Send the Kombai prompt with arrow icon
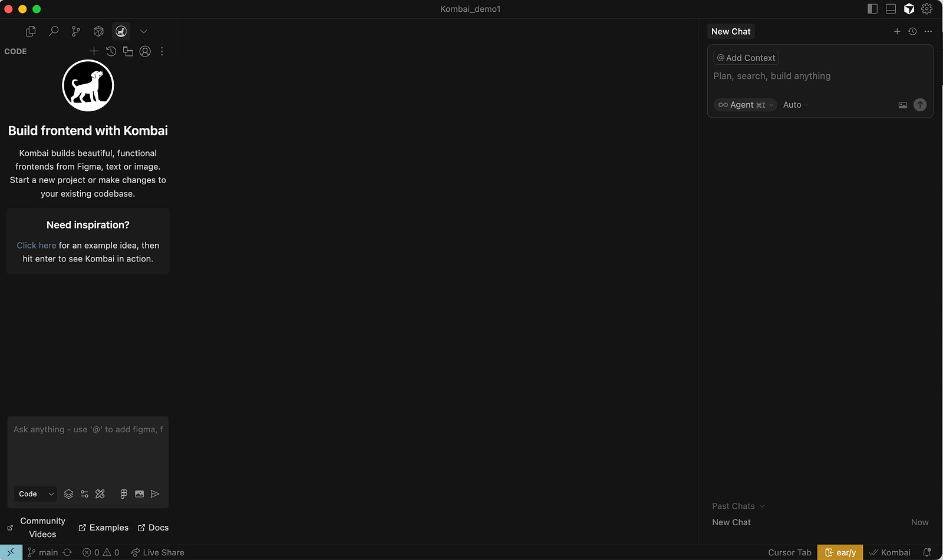 (x=155, y=494)
